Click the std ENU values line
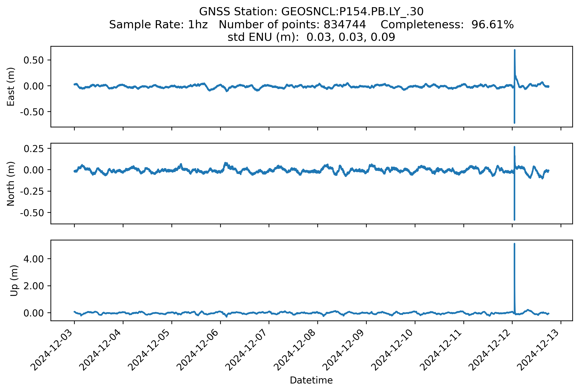This screenshot has height=392, width=579. click(311, 37)
